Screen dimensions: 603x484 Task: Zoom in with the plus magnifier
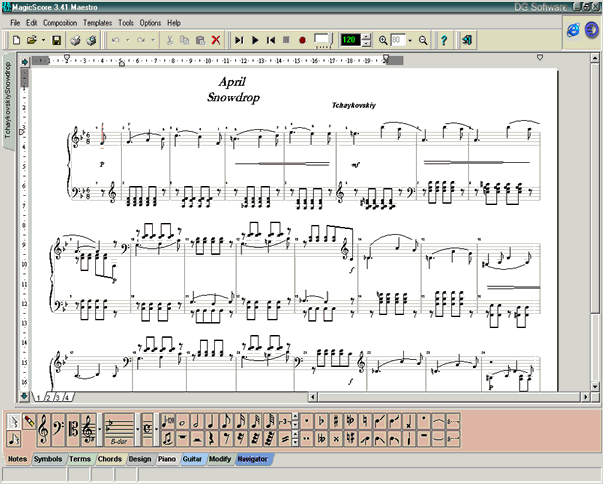(383, 40)
